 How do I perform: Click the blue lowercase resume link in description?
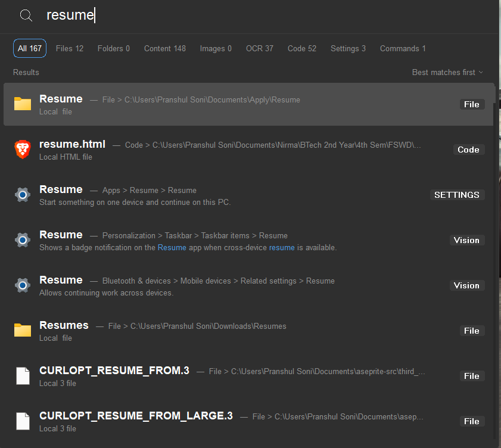pos(282,248)
